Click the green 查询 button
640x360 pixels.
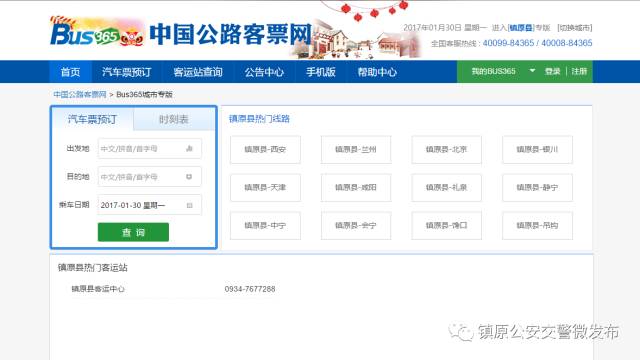click(x=133, y=232)
